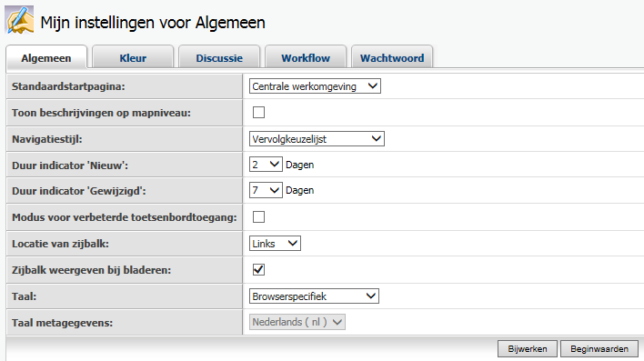This screenshot has width=644, height=361.
Task: Toggle Modus voor verbeterde toetsenbordtoegang checkbox
Action: [x=258, y=216]
